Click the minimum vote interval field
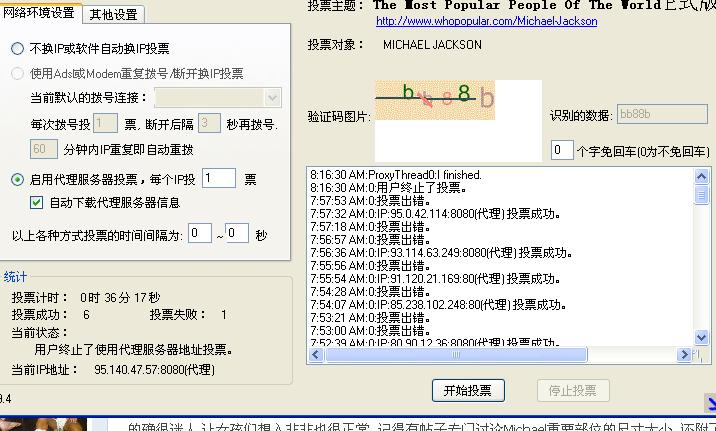Image resolution: width=716 pixels, height=431 pixels. click(200, 234)
